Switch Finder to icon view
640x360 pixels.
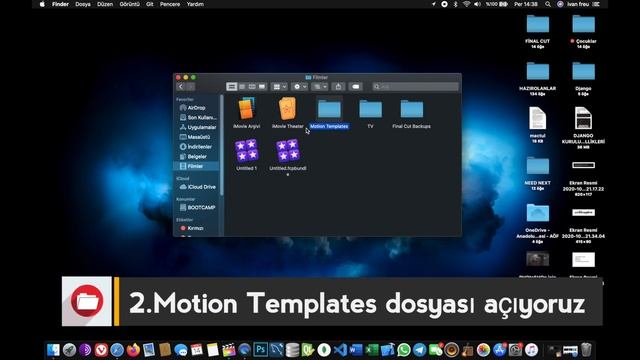click(x=232, y=87)
